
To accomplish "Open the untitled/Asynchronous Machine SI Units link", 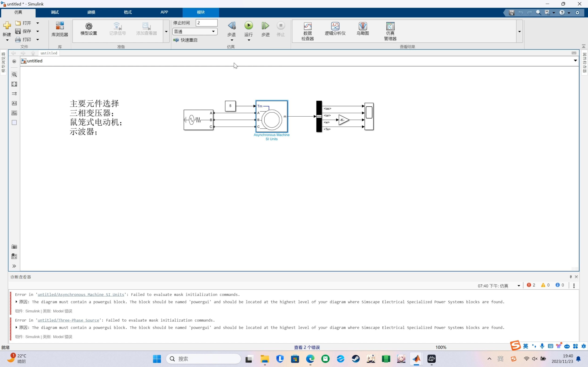I will click(81, 294).
